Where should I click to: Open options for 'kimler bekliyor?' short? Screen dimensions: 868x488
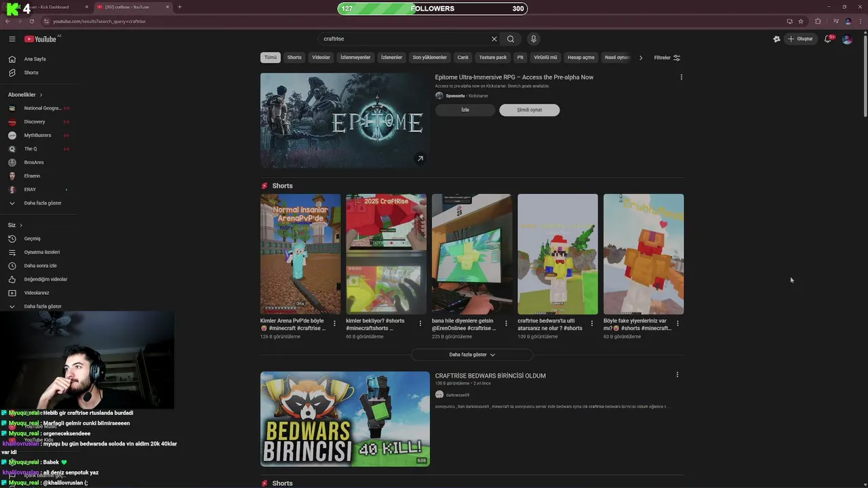[x=420, y=323]
